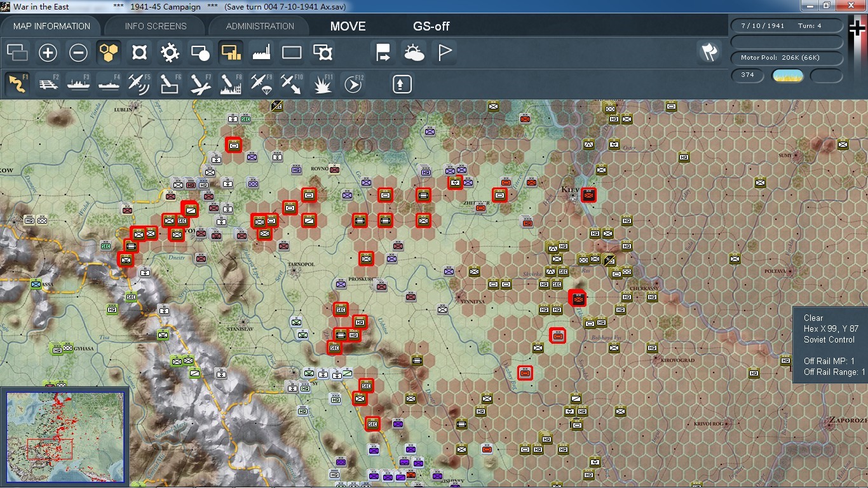Select Move mode (F1) icon
This screenshot has width=868, height=488.
point(18,84)
